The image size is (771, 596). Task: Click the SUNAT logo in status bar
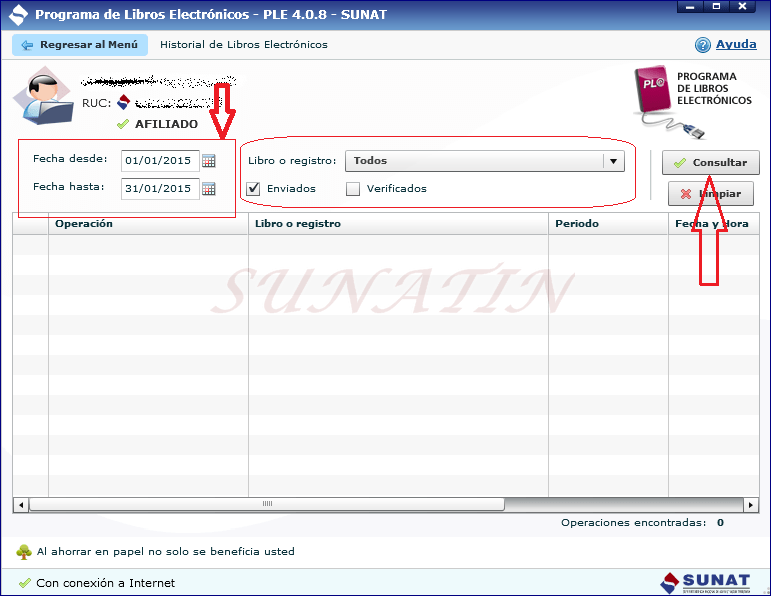point(704,582)
